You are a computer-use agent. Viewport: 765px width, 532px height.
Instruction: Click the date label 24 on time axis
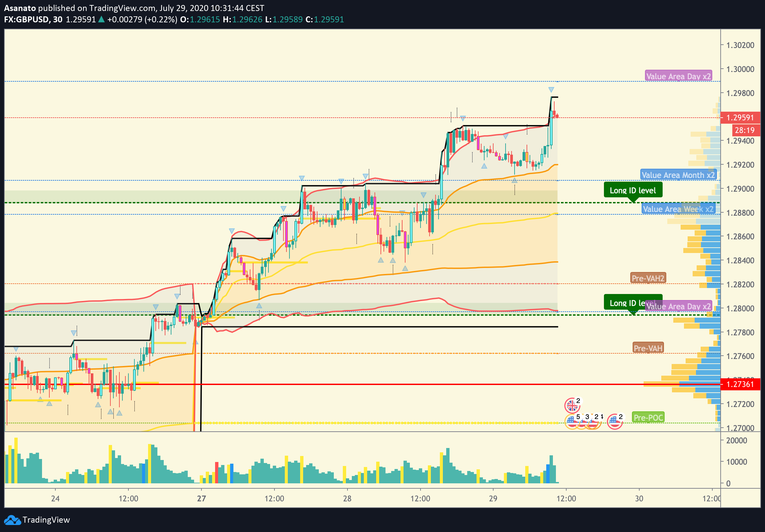click(x=55, y=499)
